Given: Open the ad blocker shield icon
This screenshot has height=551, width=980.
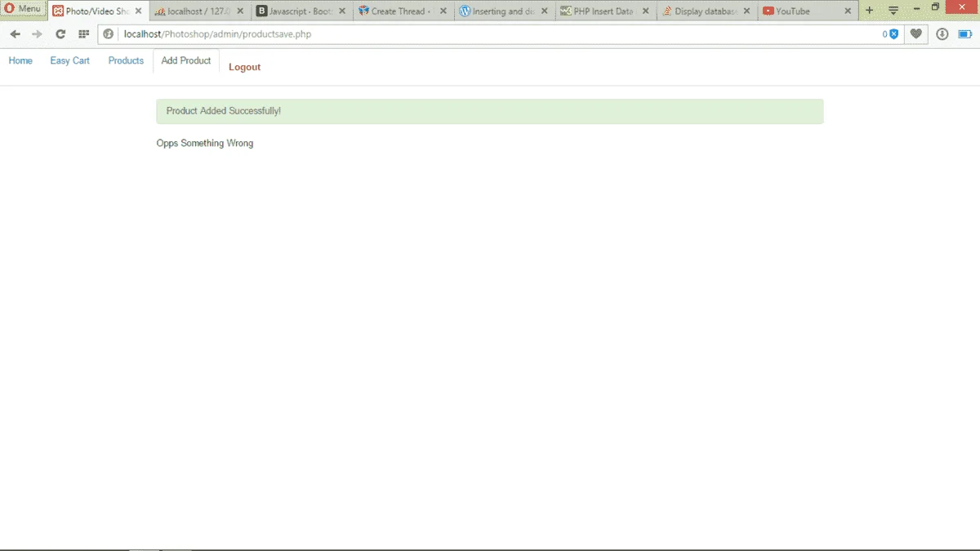Looking at the screenshot, I should (893, 34).
